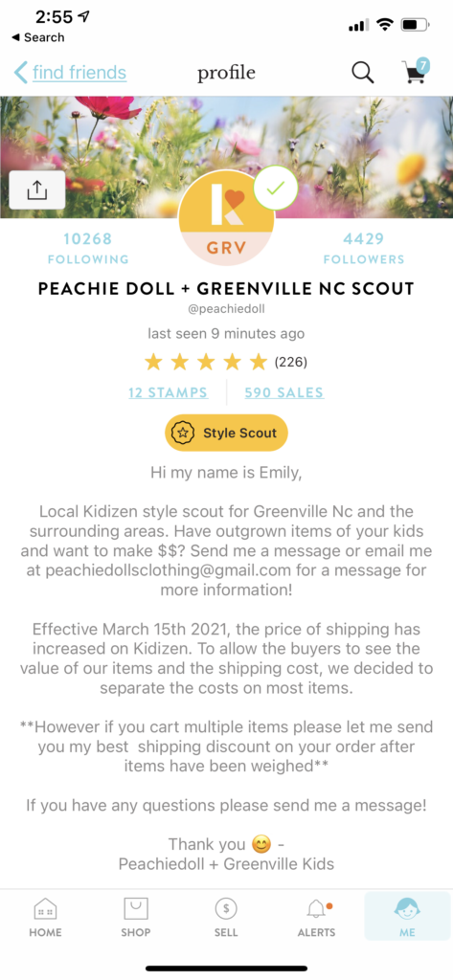Return to Search via iOS back link
Viewport: 453px width, 980px height.
click(38, 37)
